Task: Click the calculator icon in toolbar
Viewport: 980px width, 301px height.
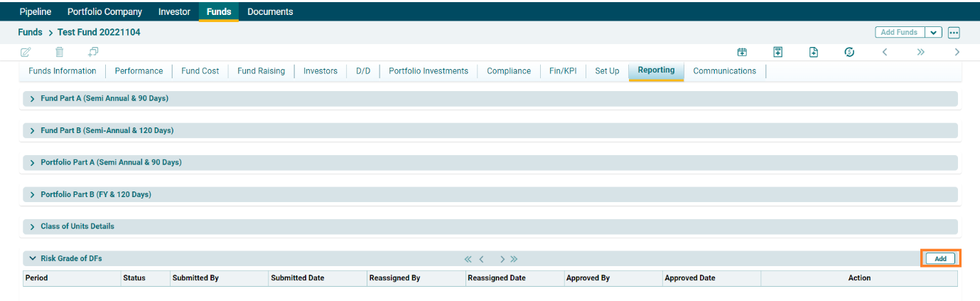Action: coord(778,52)
